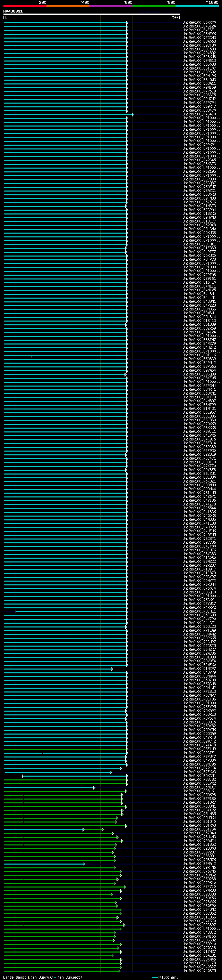Click UniRef100_A7AX69 label
This screenshot has width=222, height=980.
pos(199,424)
